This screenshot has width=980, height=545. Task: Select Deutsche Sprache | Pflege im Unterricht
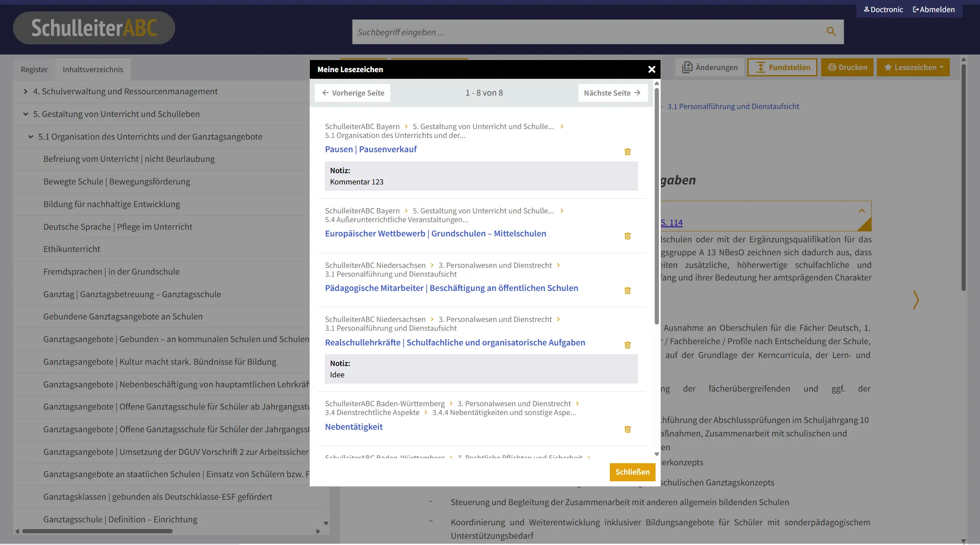click(118, 227)
